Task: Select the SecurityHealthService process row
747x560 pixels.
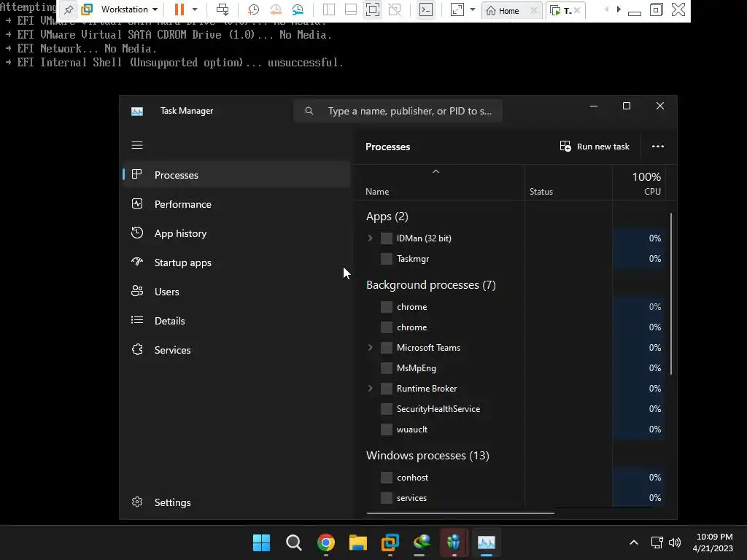Action: click(514, 409)
